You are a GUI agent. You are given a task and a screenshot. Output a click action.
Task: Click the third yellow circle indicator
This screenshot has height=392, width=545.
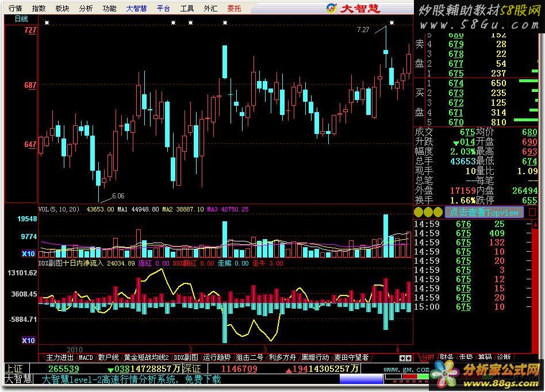(x=438, y=212)
